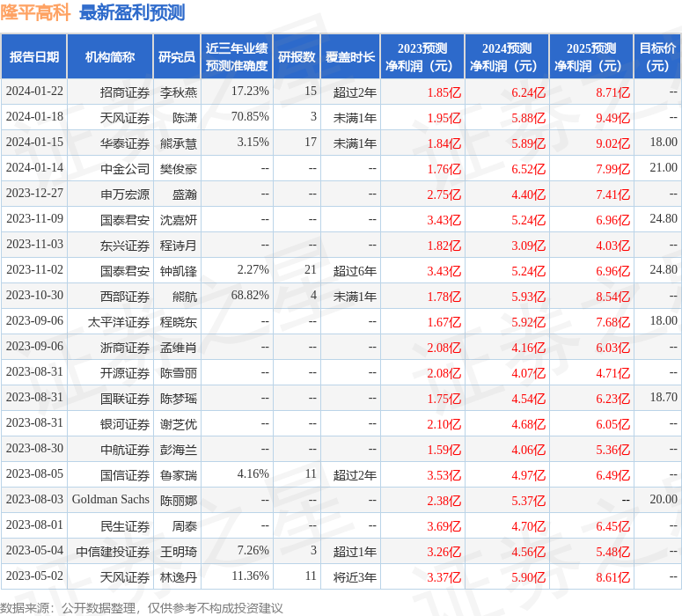Viewport: 682px width, 616px height.
Task: Click target price 21.00
Action: click(x=664, y=168)
